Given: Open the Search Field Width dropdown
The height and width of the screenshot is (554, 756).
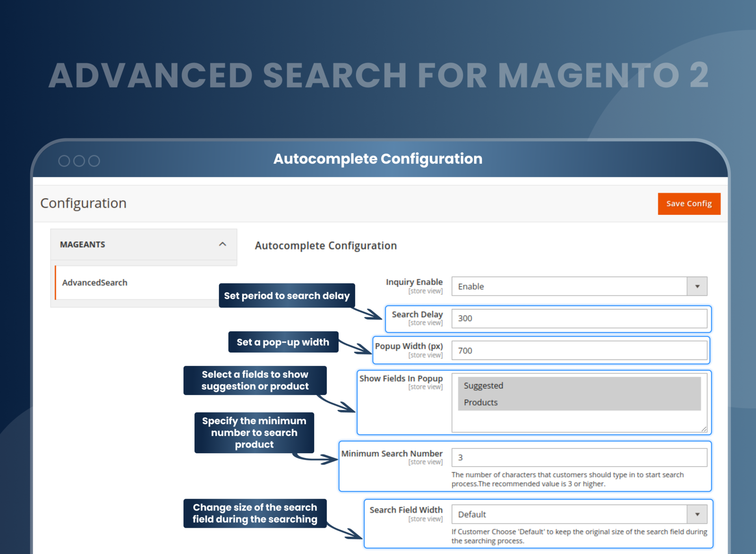Looking at the screenshot, I should click(697, 514).
